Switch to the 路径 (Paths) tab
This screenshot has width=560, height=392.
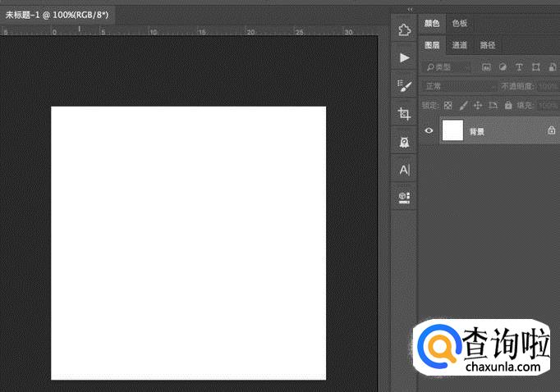[x=488, y=45]
